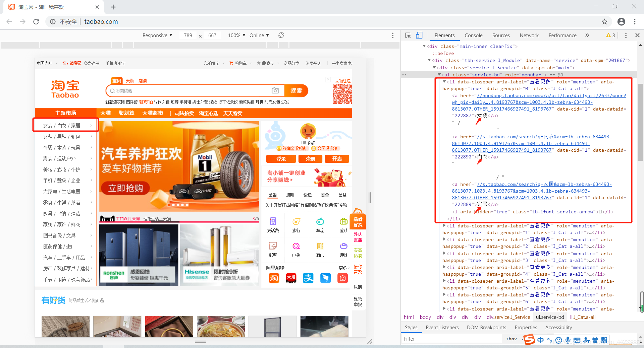The width and height of the screenshot is (644, 348).
Task: Click the 立即抢购 banner button
Action: (125, 189)
